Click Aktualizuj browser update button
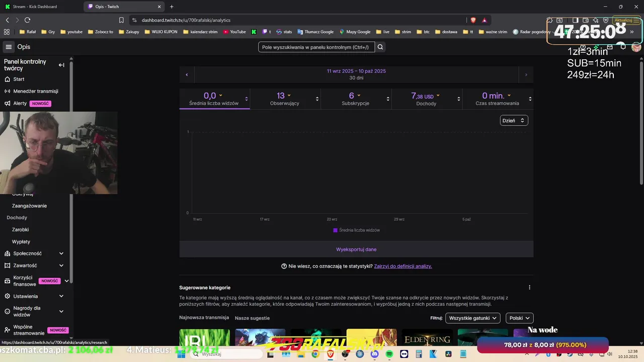This screenshot has height=362, width=644. 623,20
